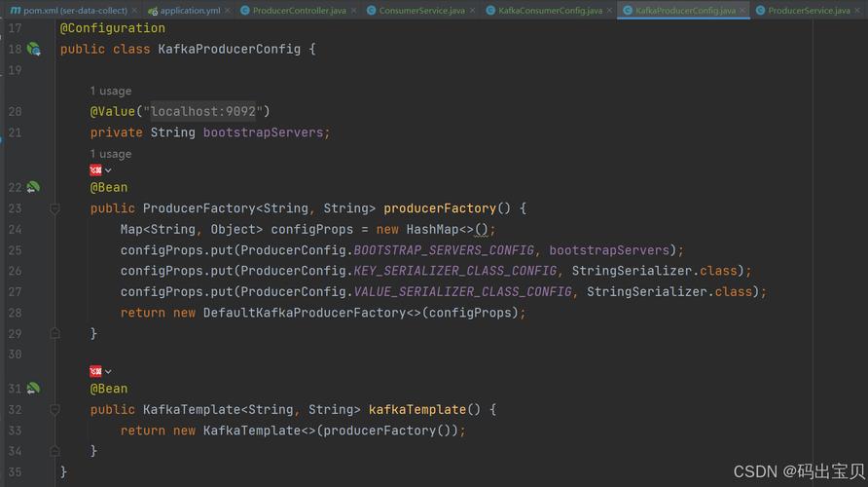Switch to ProducerService.java tab
Viewport: 868px width, 487px height.
click(x=808, y=11)
